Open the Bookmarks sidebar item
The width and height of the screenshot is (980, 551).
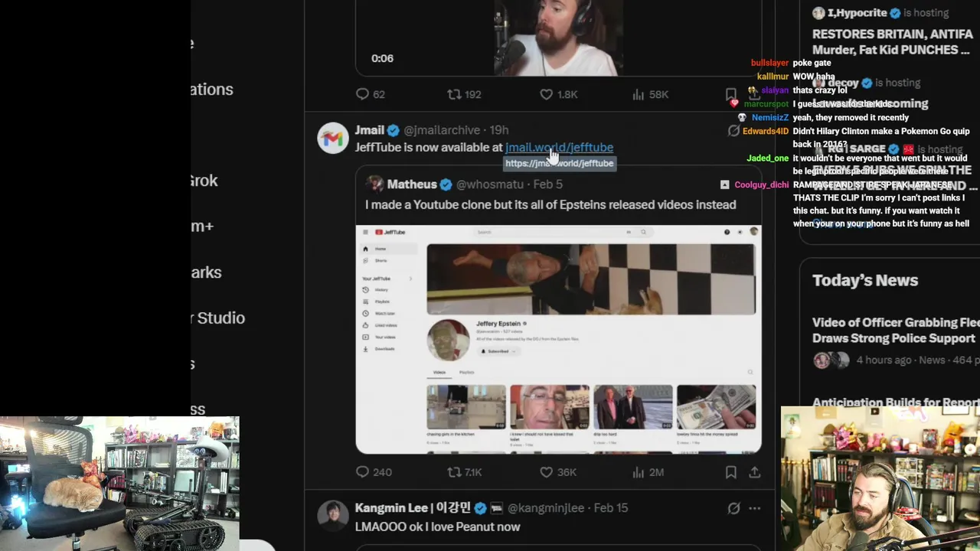[x=206, y=272]
